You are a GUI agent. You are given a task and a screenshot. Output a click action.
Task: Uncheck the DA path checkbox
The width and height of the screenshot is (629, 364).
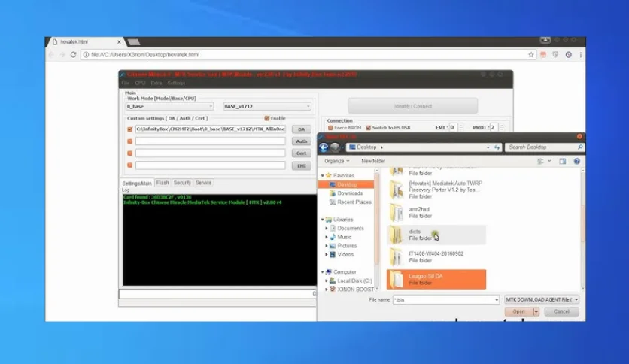pyautogui.click(x=129, y=129)
